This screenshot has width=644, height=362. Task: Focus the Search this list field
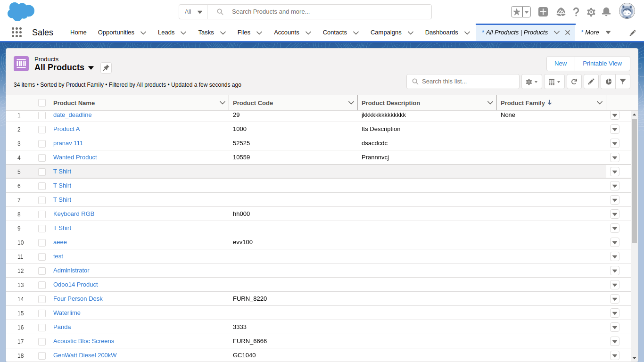coord(463,82)
